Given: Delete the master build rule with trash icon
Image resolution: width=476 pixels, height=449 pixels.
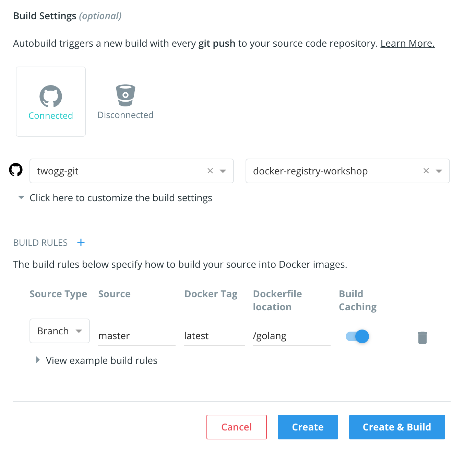Looking at the screenshot, I should (x=423, y=337).
